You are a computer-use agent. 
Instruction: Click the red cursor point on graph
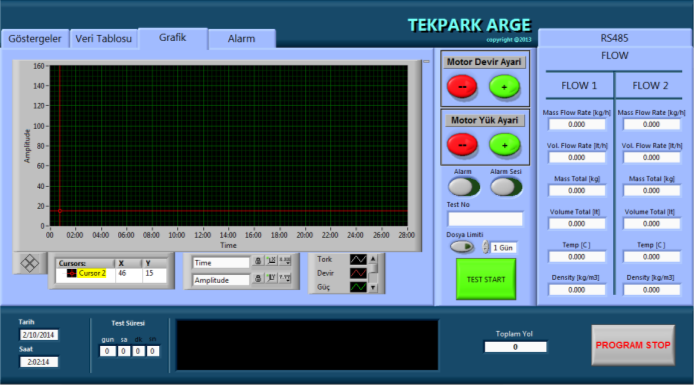(60, 211)
